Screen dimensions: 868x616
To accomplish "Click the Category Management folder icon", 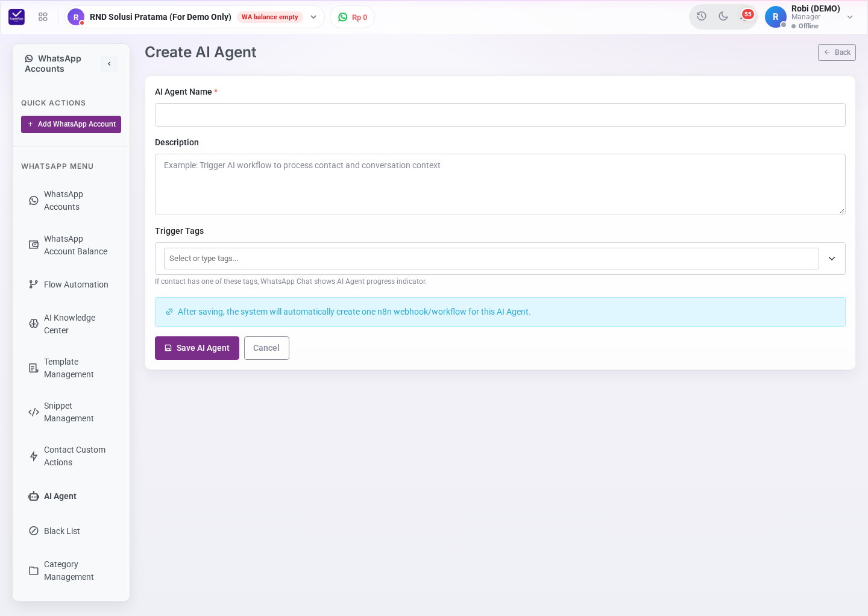I will [34, 571].
